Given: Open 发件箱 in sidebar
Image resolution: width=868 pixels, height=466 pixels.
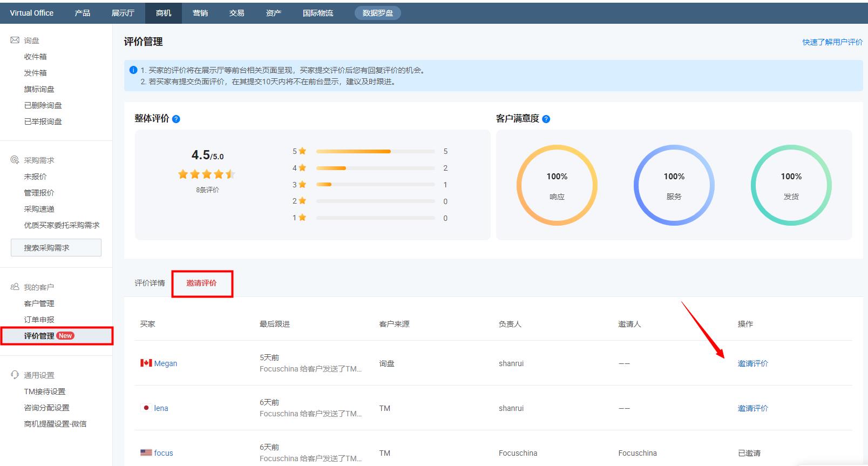Looking at the screenshot, I should coord(35,73).
